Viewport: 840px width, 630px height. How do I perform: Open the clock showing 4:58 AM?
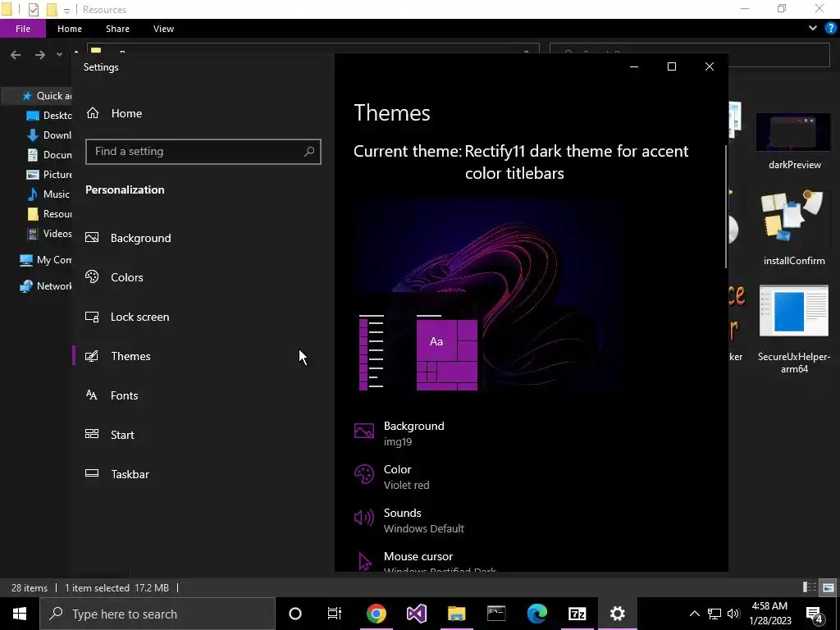tap(769, 614)
